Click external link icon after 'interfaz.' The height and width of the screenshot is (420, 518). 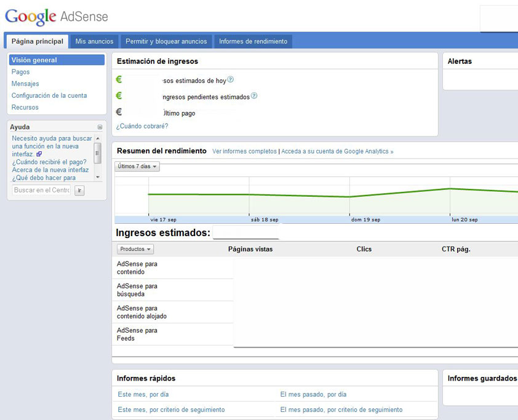39,154
